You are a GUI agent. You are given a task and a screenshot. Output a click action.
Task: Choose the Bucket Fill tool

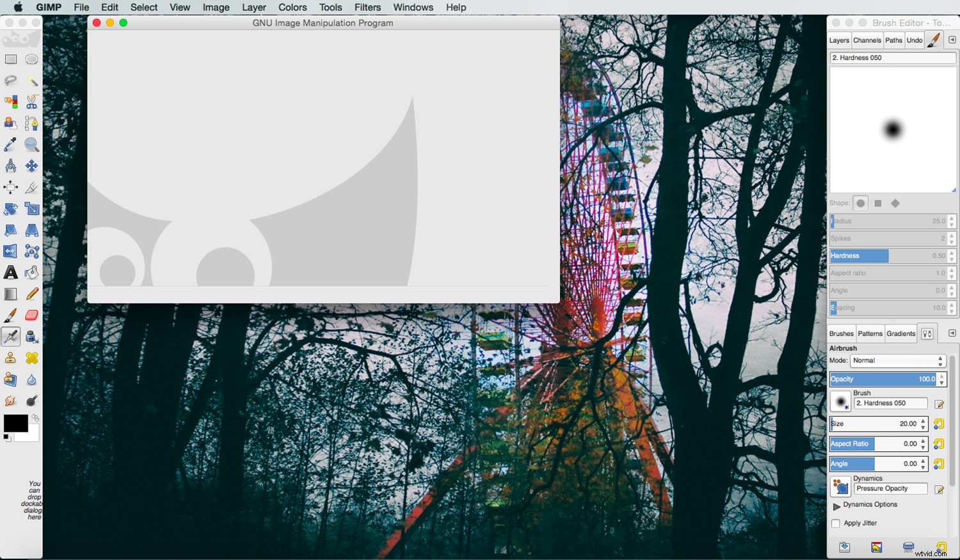pos(31,272)
